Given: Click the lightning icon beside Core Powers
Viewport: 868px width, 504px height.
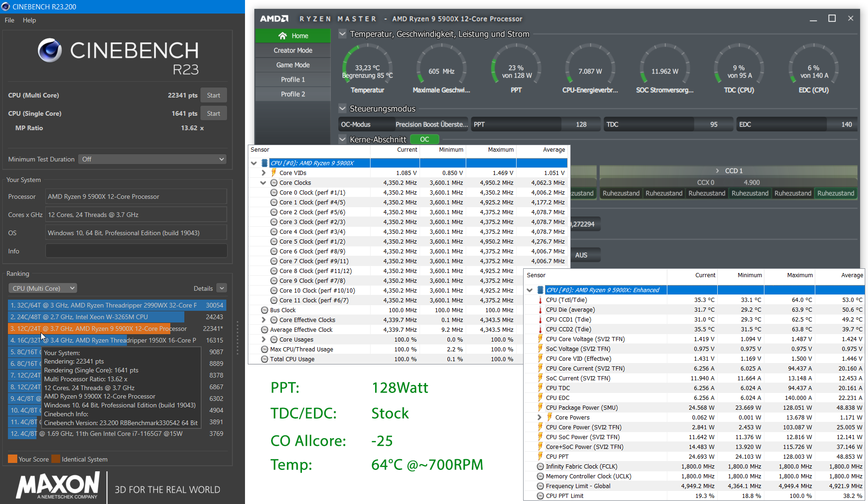Looking at the screenshot, I should point(550,418).
